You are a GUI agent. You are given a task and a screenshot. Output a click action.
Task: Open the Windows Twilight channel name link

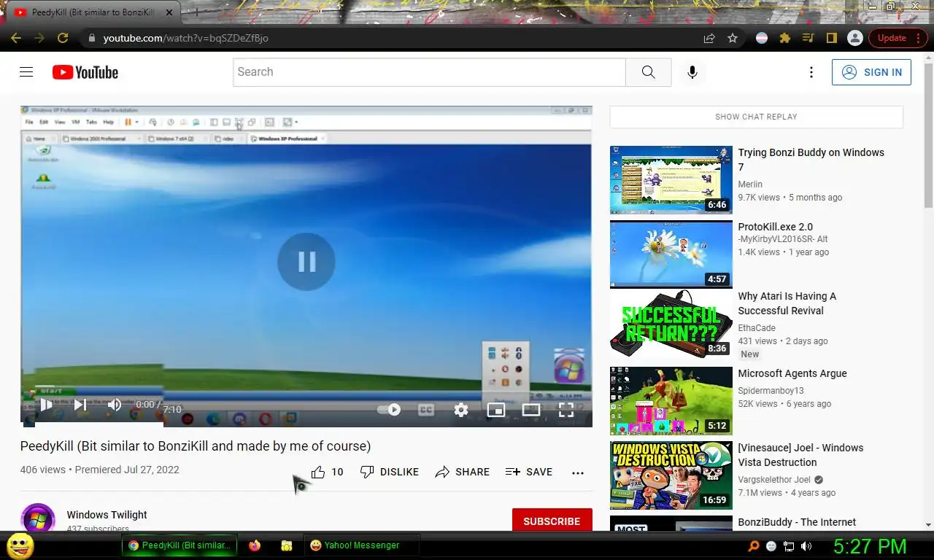[x=107, y=515]
